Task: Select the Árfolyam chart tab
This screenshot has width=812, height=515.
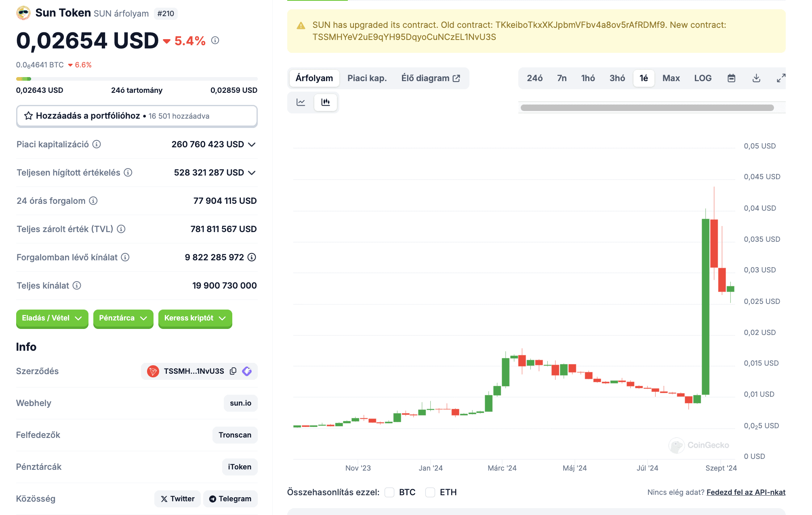Action: tap(314, 78)
